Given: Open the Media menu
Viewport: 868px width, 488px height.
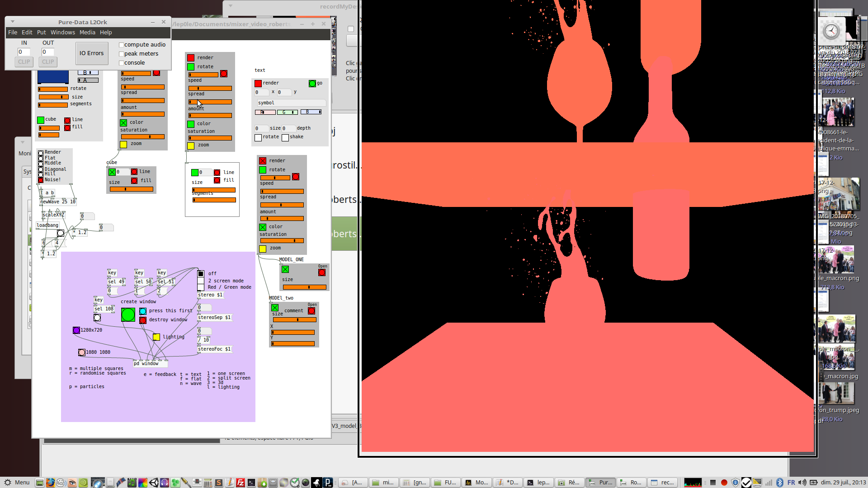Looking at the screenshot, I should (87, 33).
